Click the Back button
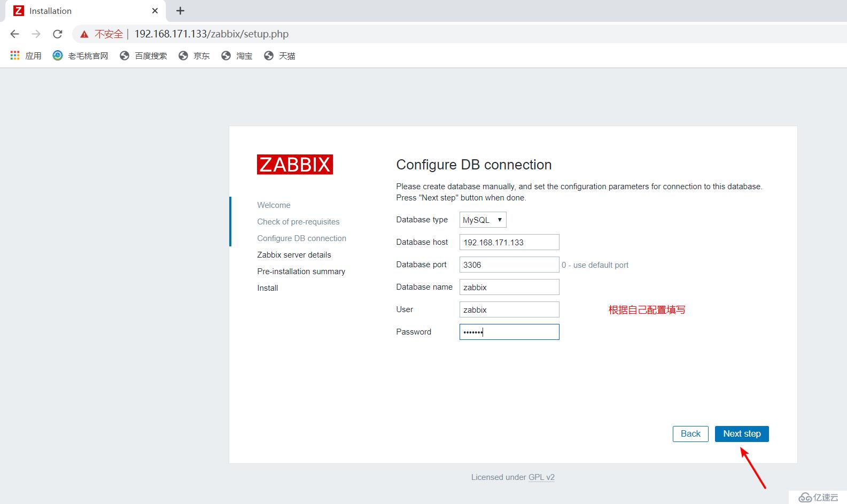 click(x=690, y=433)
